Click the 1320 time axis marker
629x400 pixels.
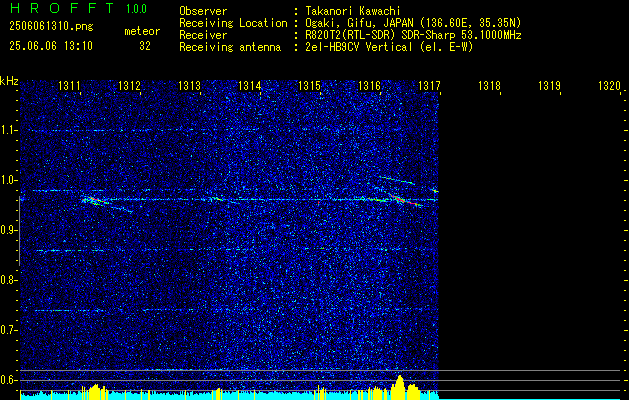click(x=609, y=85)
